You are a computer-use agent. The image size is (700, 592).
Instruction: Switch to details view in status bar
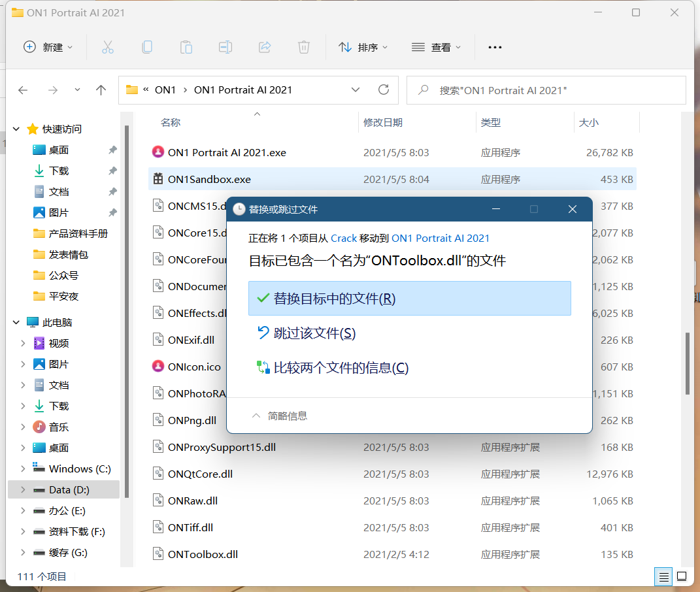click(x=663, y=577)
